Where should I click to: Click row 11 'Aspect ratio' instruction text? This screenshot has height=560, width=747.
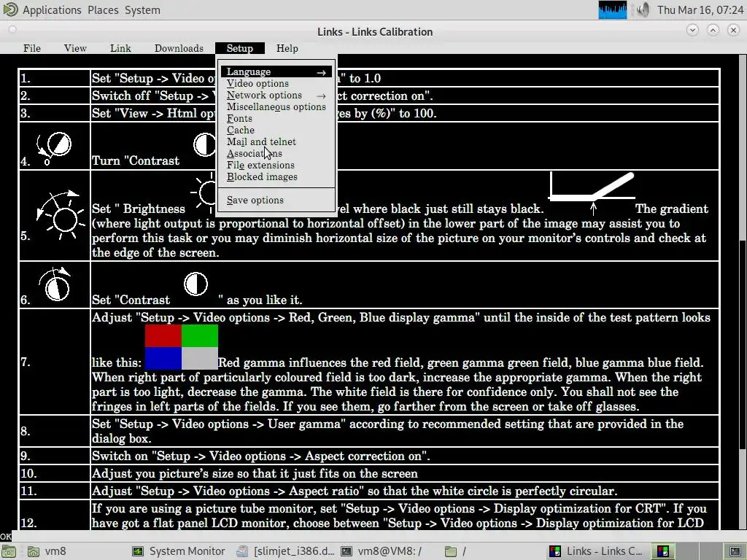point(355,491)
